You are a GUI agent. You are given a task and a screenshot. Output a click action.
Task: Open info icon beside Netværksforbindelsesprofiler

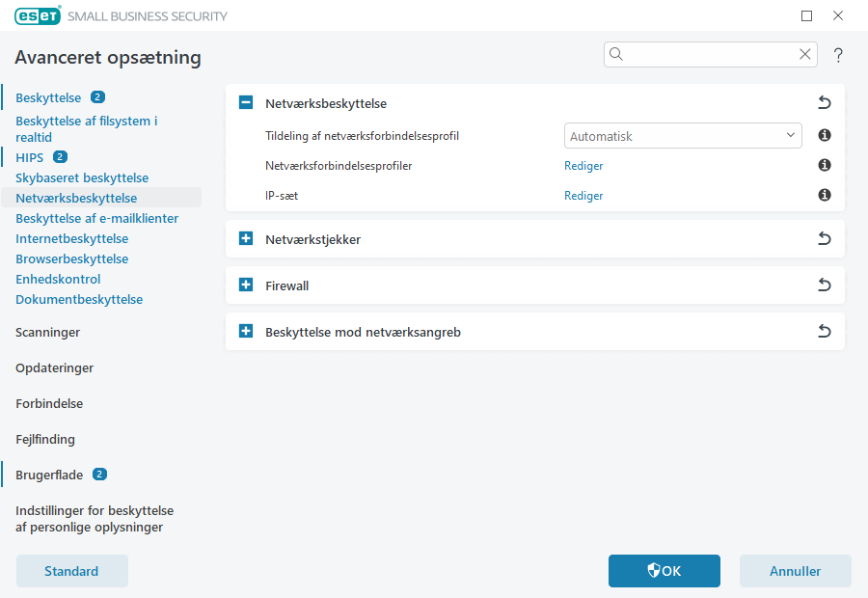pyautogui.click(x=825, y=166)
